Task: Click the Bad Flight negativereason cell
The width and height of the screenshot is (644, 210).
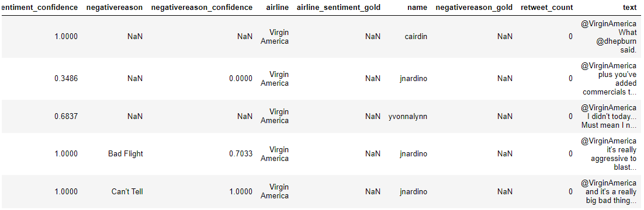Action: point(126,154)
